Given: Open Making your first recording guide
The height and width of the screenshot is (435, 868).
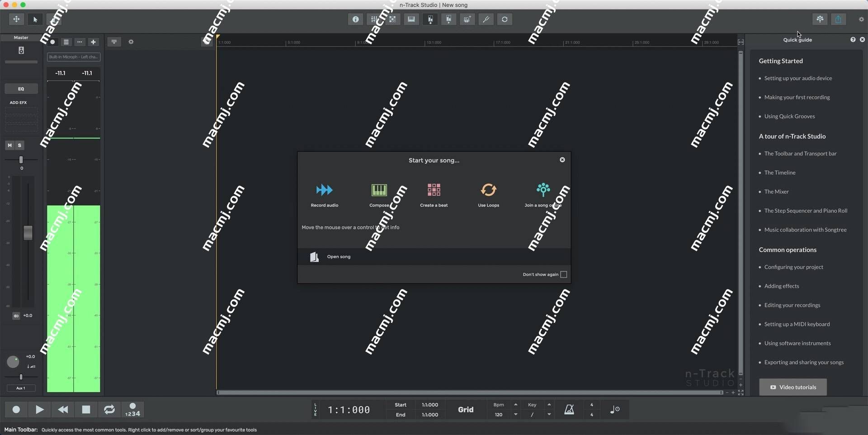Looking at the screenshot, I should (797, 97).
